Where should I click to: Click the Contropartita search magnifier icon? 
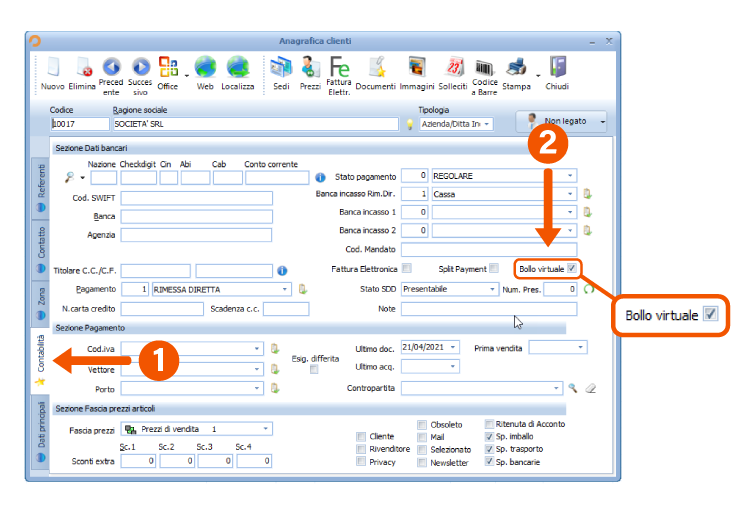point(573,388)
